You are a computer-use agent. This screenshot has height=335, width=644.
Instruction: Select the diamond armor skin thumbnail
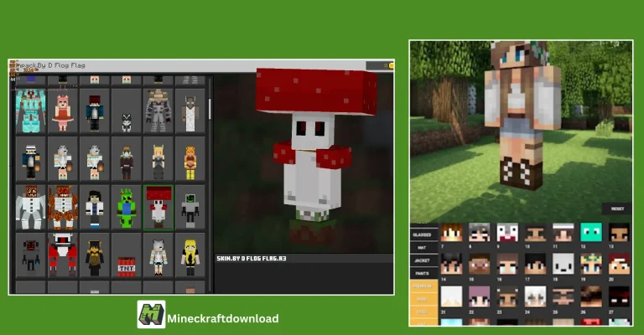click(x=30, y=111)
